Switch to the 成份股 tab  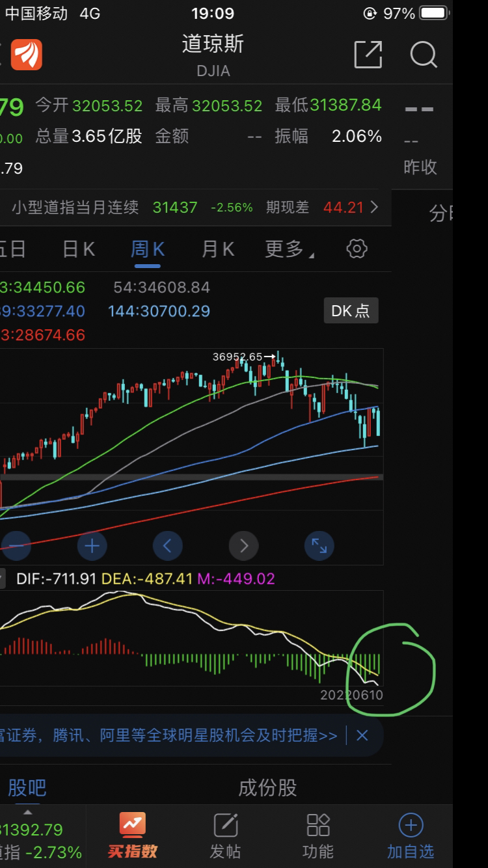[x=267, y=788]
